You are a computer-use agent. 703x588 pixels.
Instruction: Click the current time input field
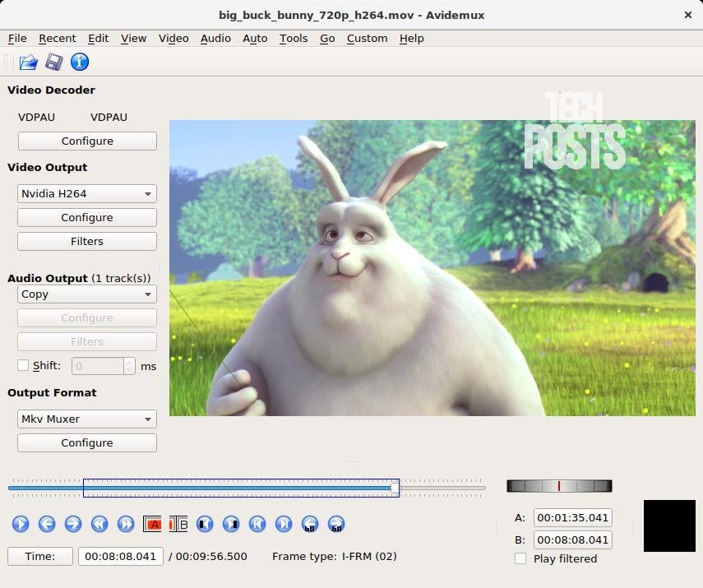(x=121, y=556)
